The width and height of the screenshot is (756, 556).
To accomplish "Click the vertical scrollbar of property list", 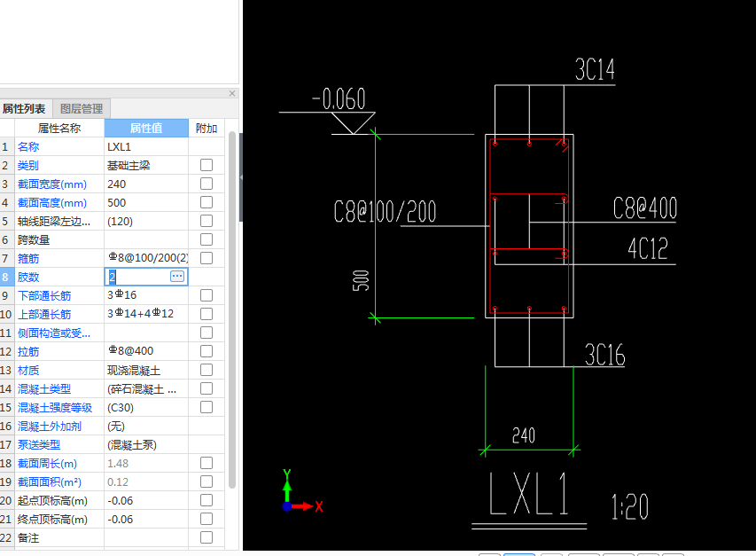I will pos(232,309).
